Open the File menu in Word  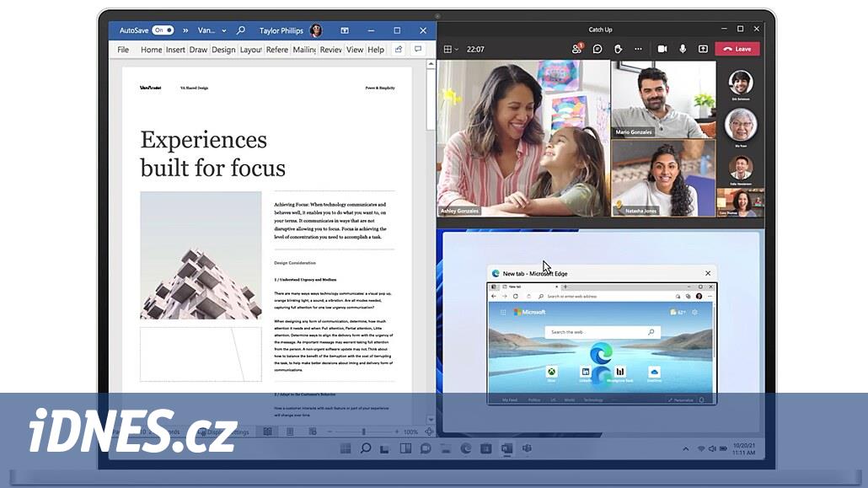tap(123, 50)
